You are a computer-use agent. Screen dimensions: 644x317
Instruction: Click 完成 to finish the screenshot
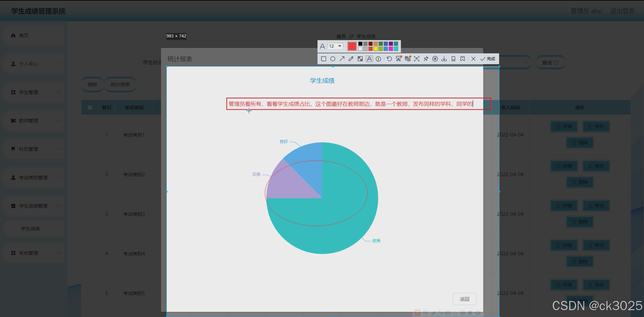click(x=488, y=59)
